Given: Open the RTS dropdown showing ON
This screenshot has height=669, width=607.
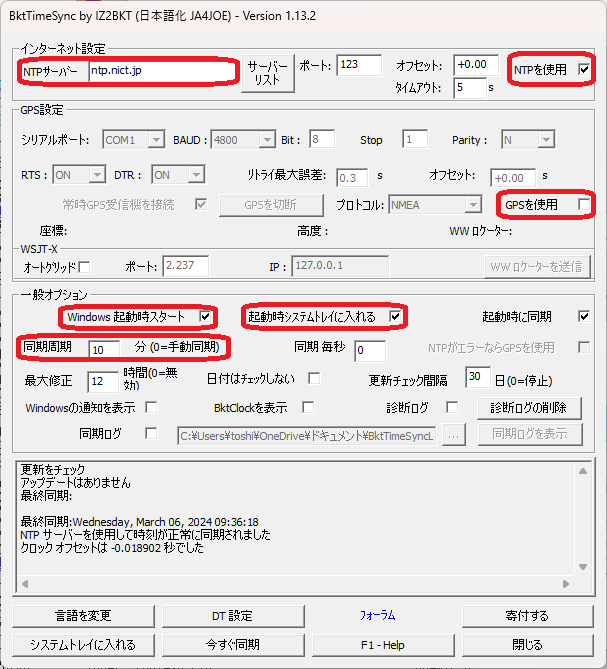Looking at the screenshot, I should [79, 175].
